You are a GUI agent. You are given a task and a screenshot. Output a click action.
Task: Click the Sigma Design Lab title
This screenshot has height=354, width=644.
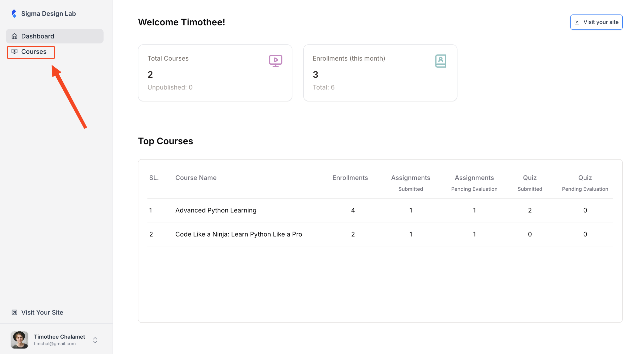pyautogui.click(x=48, y=14)
